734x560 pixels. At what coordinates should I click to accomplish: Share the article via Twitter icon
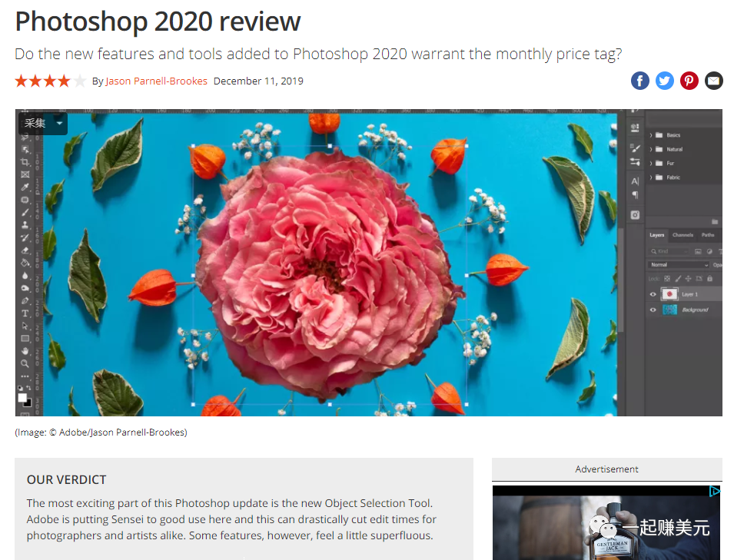[x=664, y=81]
